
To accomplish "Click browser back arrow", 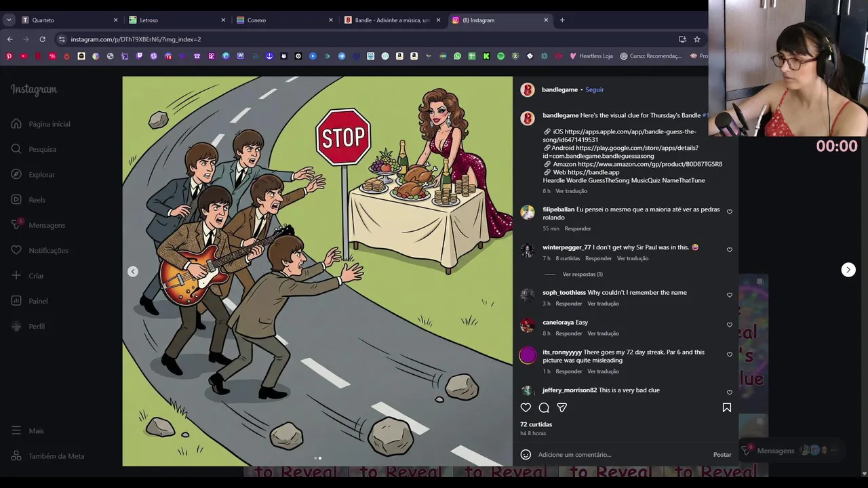I will 9,39.
